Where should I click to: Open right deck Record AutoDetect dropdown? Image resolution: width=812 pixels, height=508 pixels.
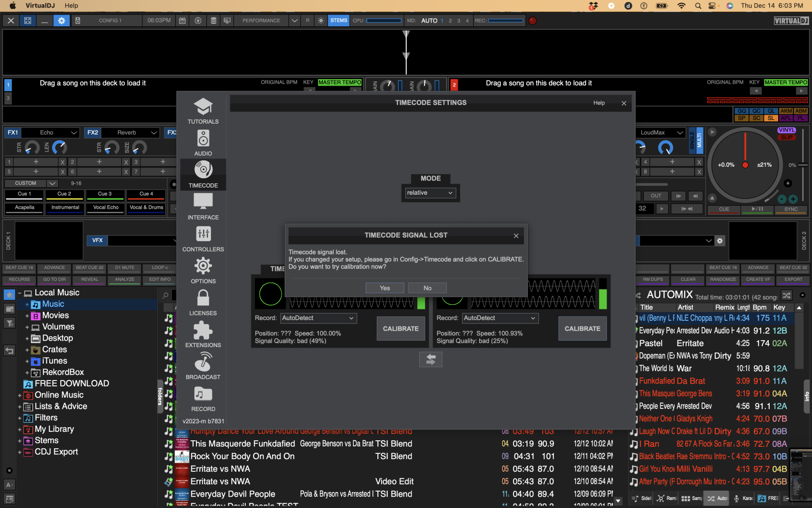coord(500,318)
